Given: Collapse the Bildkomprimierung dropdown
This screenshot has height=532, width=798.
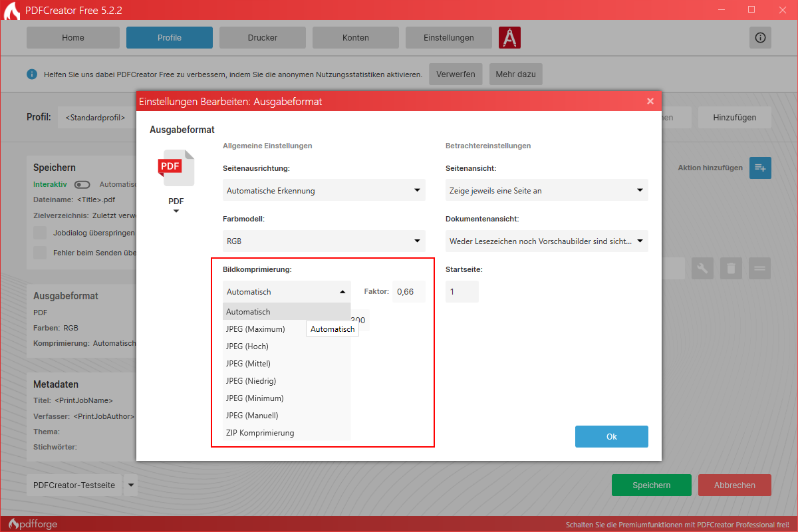Looking at the screenshot, I should coord(287,291).
